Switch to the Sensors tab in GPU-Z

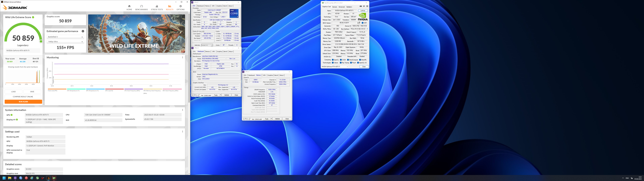point(334,7)
